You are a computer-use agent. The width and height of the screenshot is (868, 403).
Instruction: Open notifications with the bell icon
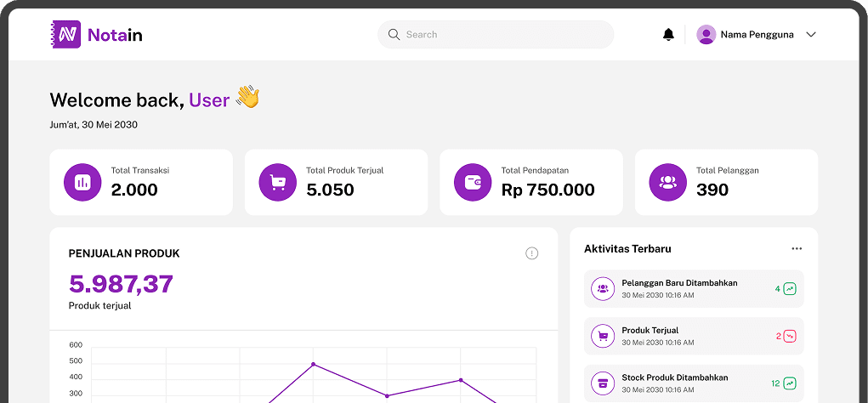[668, 34]
